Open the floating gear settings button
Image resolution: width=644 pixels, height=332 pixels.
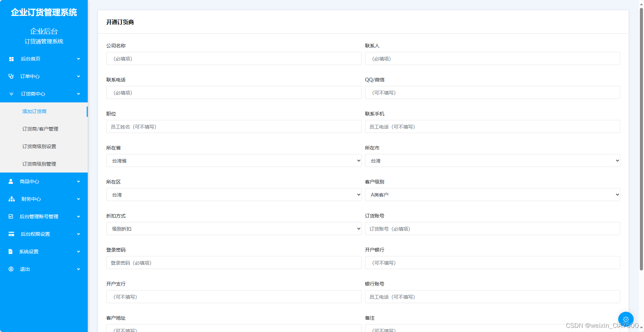pyautogui.click(x=626, y=319)
